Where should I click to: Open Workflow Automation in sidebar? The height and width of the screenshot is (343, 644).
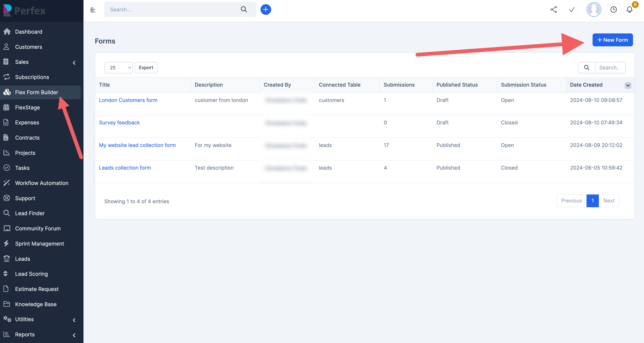click(42, 183)
